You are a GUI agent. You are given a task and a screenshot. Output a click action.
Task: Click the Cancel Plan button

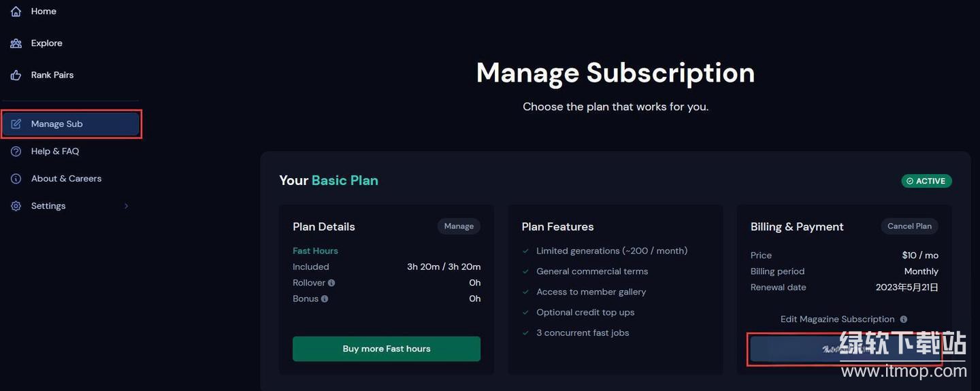pos(909,226)
